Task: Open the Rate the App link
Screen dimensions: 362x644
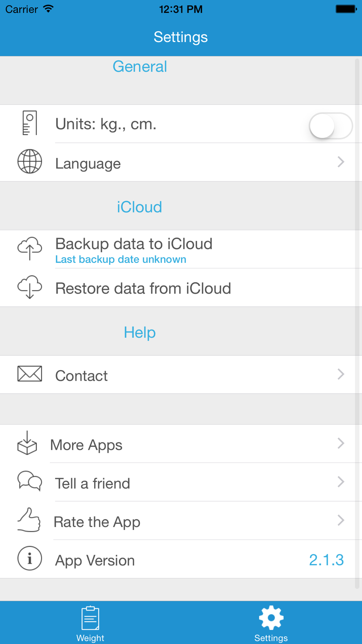Action: [97, 522]
